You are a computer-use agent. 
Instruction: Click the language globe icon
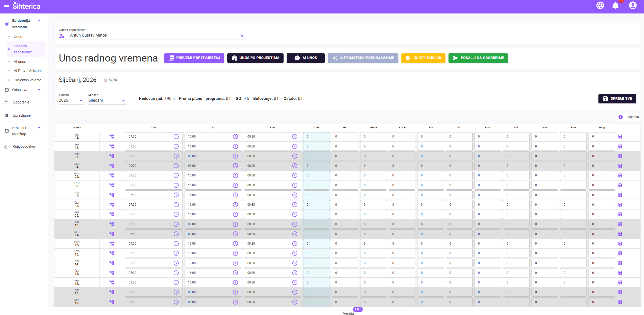(x=600, y=5)
